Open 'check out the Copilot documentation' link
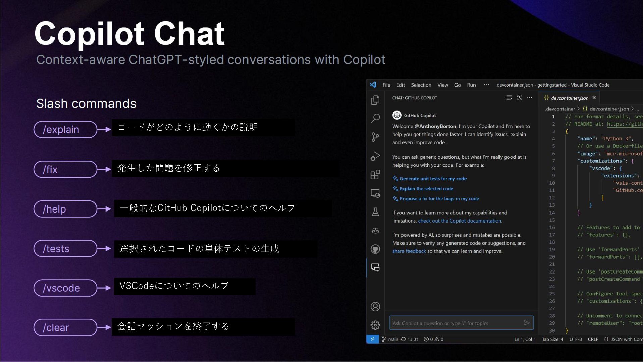644x362 pixels. pyautogui.click(x=460, y=221)
